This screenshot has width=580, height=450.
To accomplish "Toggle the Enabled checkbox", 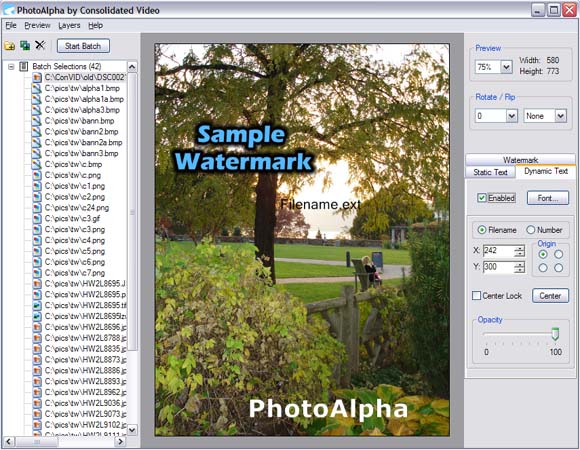I will [481, 198].
